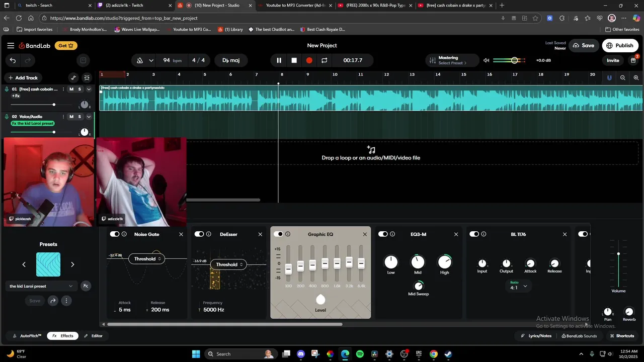Solo track 01 cash cobain
This screenshot has width=644, height=362.
click(x=79, y=89)
